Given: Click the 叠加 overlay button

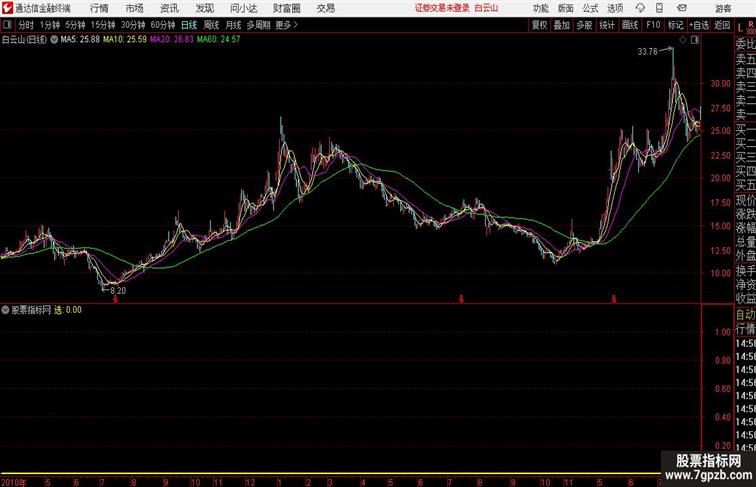Looking at the screenshot, I should pos(562,25).
